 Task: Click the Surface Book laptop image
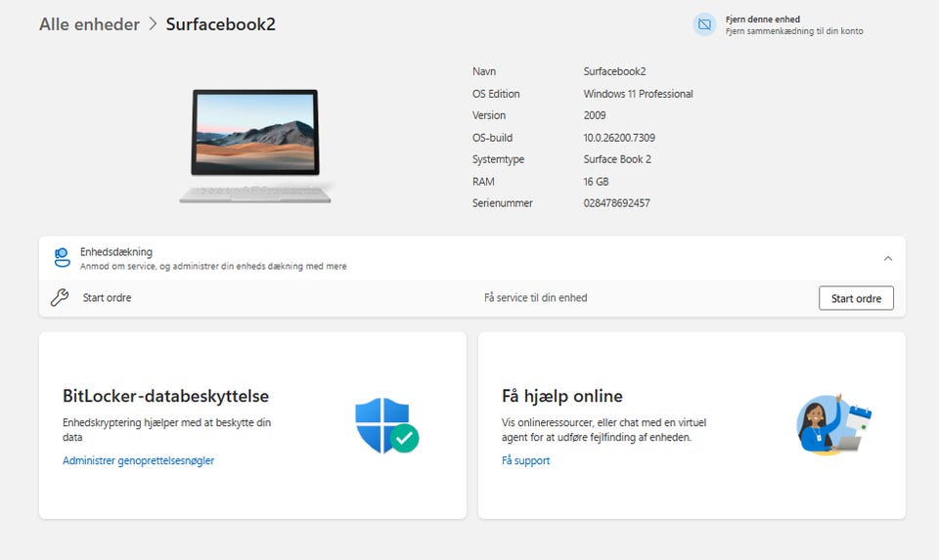click(255, 147)
